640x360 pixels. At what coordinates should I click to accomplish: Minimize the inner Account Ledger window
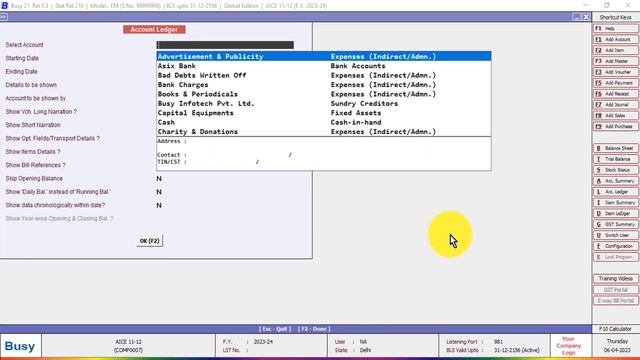(576, 17)
